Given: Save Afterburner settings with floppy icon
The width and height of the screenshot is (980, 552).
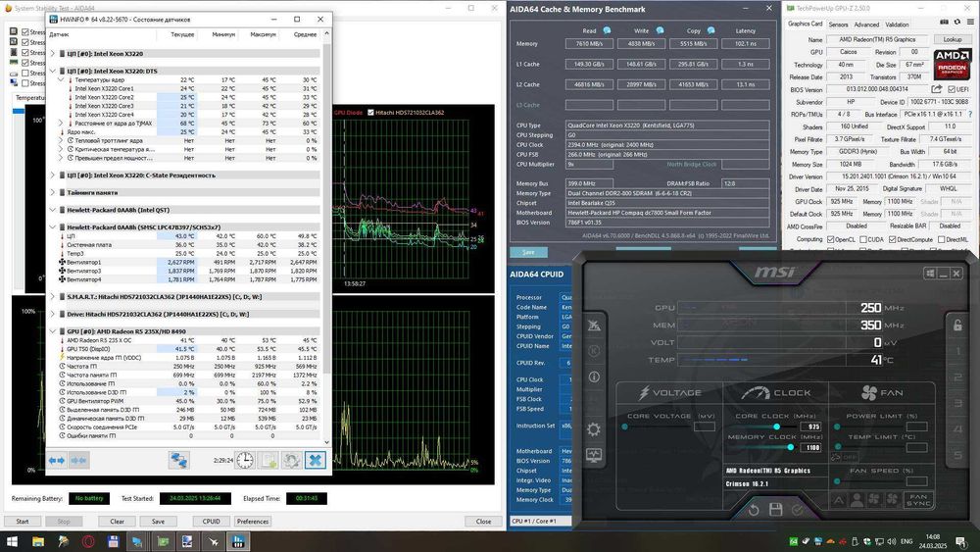Looking at the screenshot, I should pos(775,510).
